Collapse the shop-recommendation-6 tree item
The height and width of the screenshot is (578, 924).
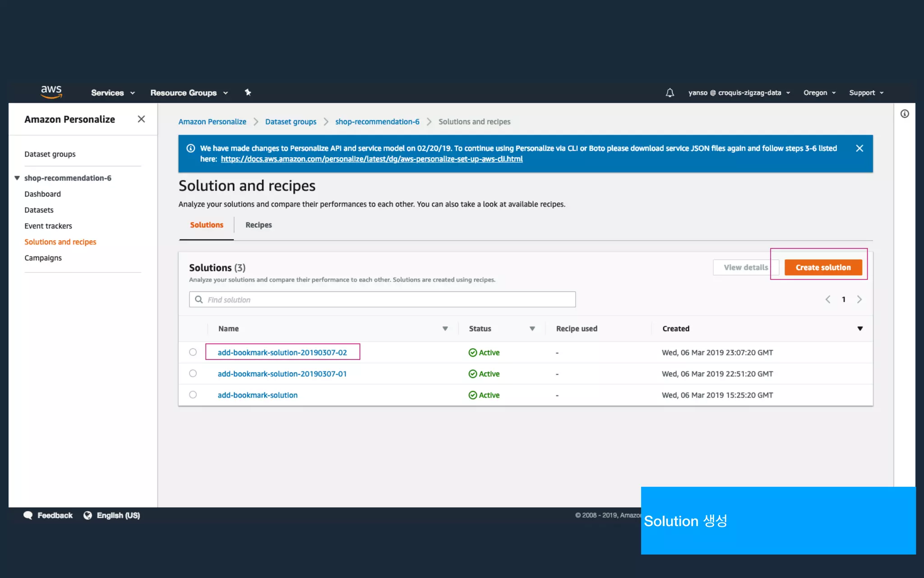pos(17,178)
